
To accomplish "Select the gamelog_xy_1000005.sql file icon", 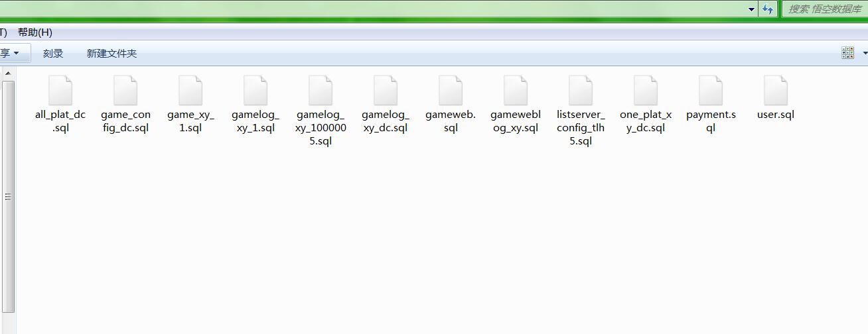I will pos(321,91).
